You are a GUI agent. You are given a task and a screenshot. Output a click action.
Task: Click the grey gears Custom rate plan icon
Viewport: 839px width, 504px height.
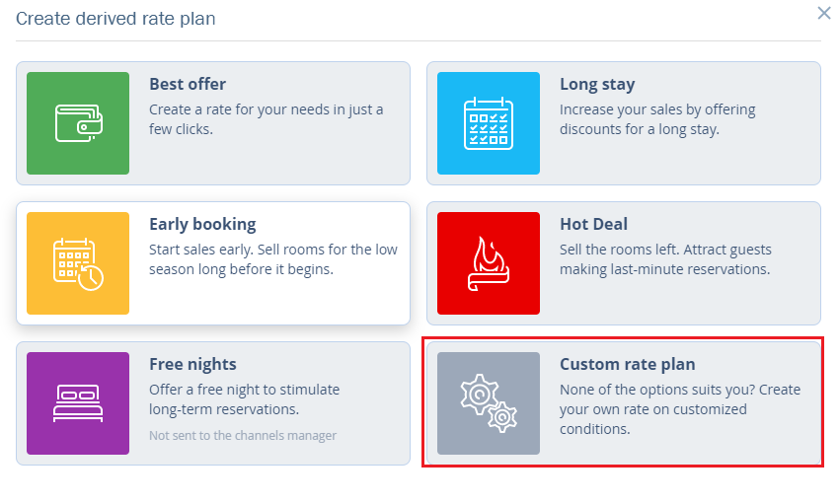489,403
